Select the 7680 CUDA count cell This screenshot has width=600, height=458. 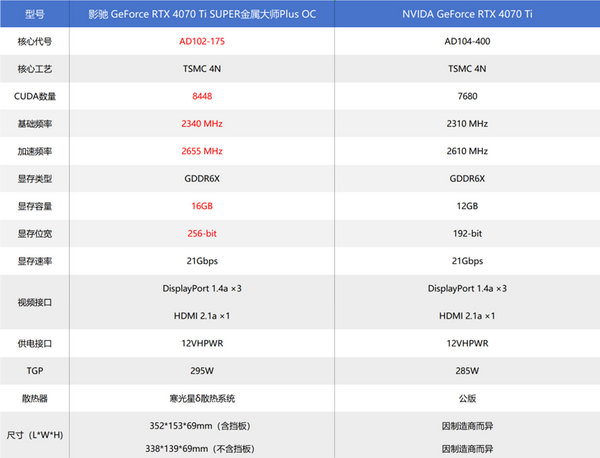click(x=467, y=96)
